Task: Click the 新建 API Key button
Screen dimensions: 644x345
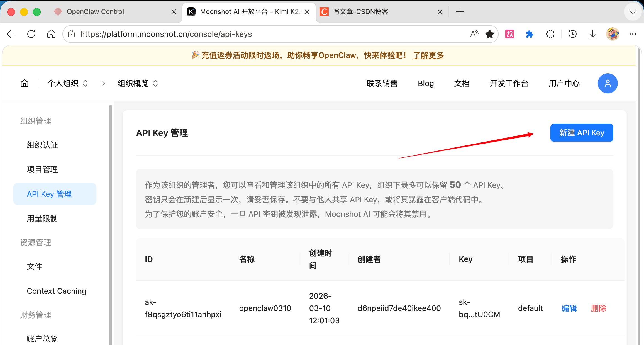Action: pos(582,132)
